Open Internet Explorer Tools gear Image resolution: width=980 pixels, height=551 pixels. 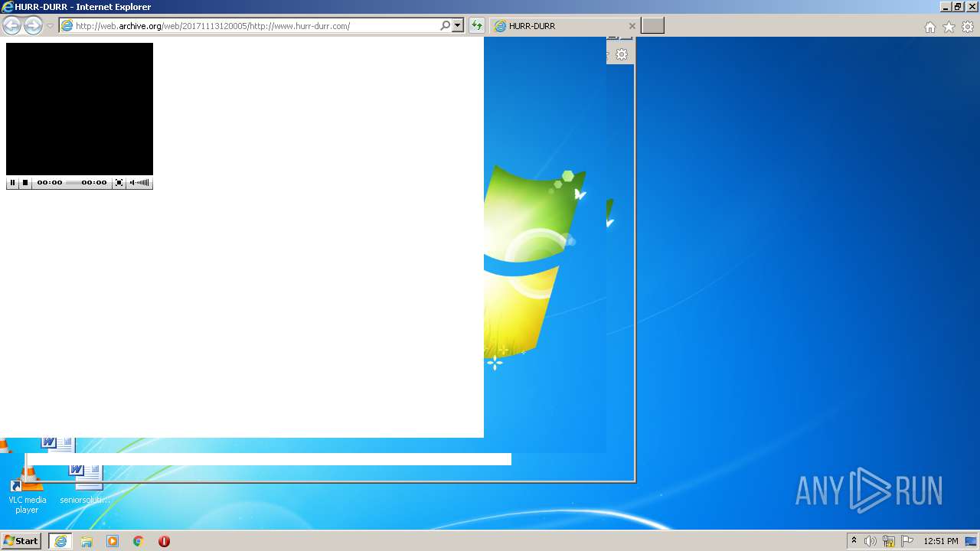tap(968, 27)
